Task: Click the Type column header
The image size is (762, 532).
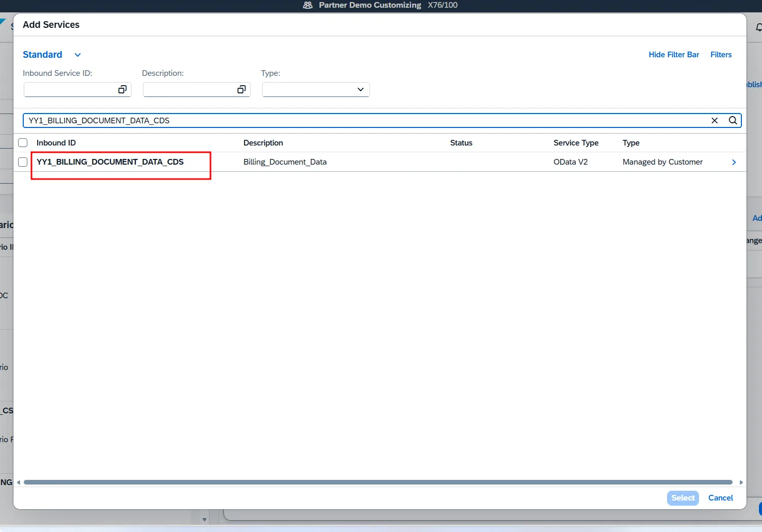Action: 631,143
